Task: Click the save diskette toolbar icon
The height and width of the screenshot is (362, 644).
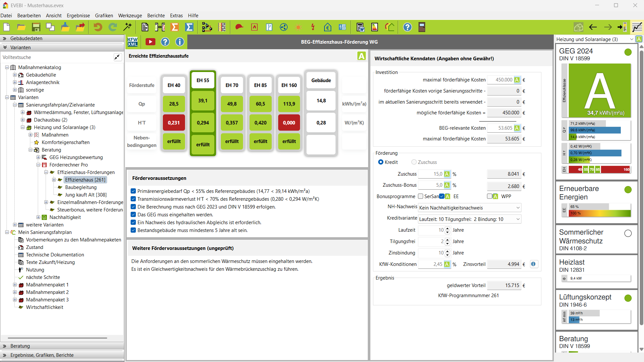Action: click(36, 27)
